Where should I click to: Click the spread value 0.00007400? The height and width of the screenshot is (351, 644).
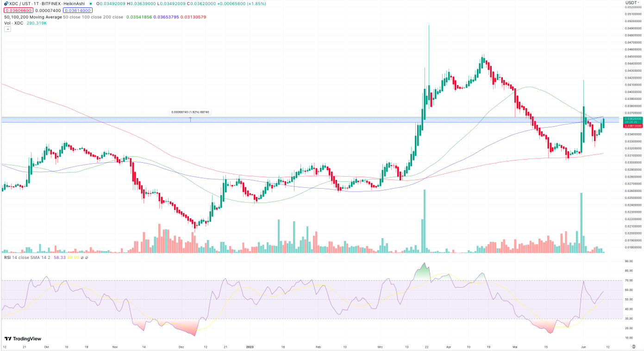[x=48, y=10]
